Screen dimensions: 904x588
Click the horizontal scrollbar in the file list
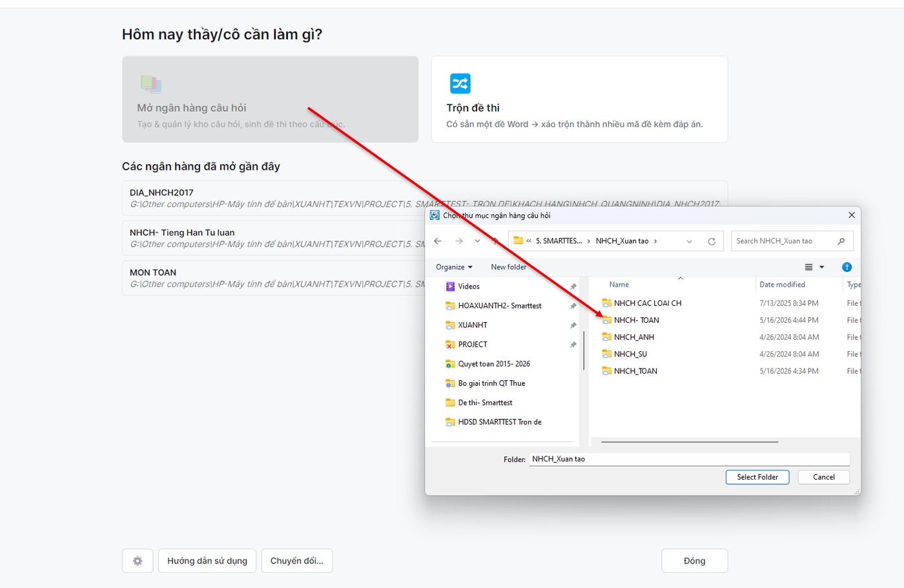pyautogui.click(x=689, y=442)
